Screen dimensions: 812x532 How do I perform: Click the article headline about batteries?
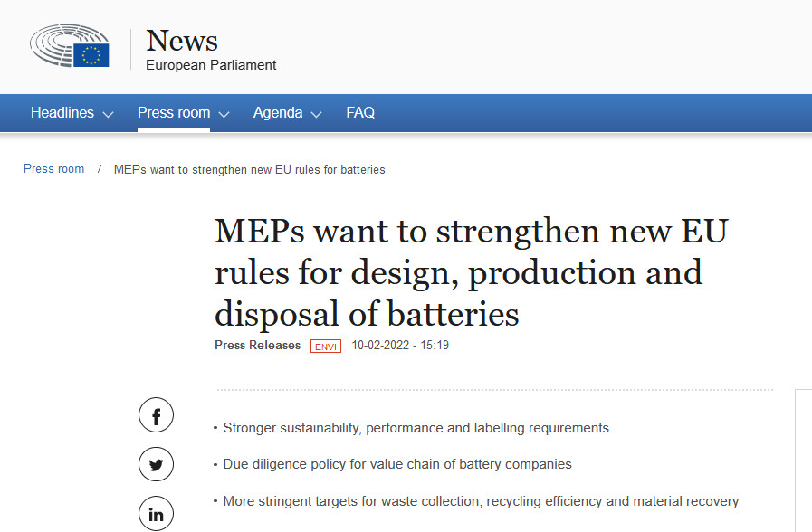pos(471,272)
